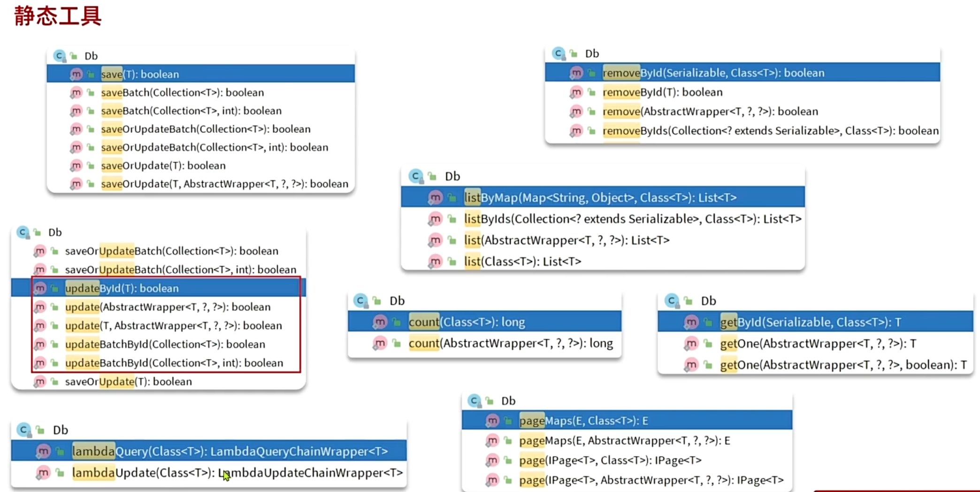The height and width of the screenshot is (492, 980).
Task: Click method icon beside lambdaUpdate entry
Action: [43, 473]
